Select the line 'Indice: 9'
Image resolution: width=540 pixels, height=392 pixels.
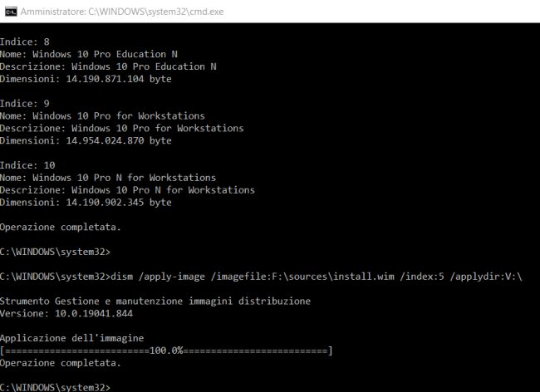[x=25, y=104]
